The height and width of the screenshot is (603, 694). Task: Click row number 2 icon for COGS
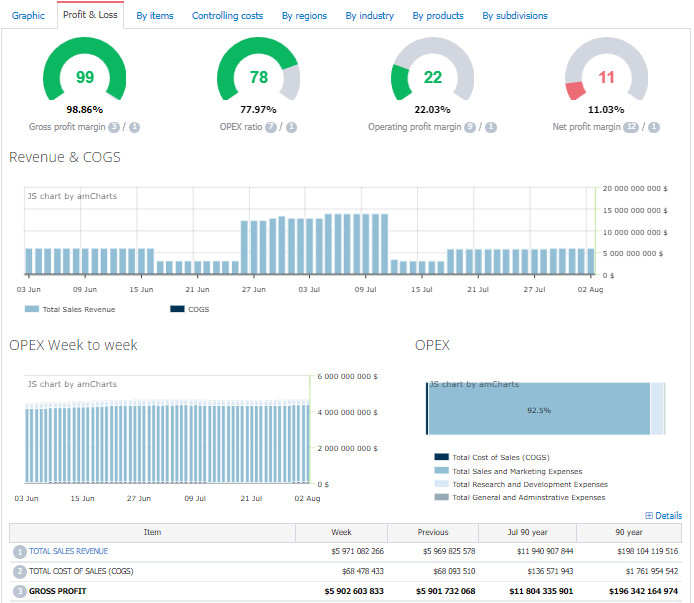tap(19, 571)
